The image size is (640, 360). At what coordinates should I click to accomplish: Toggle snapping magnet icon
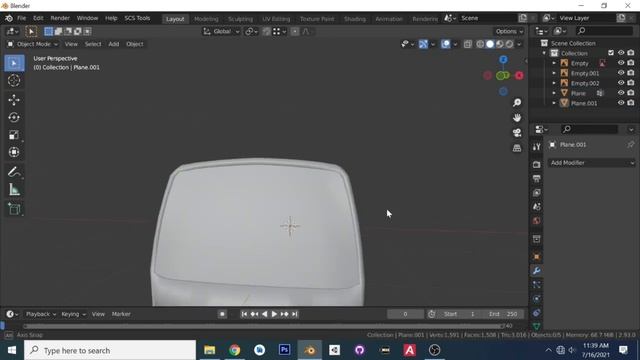point(266,31)
